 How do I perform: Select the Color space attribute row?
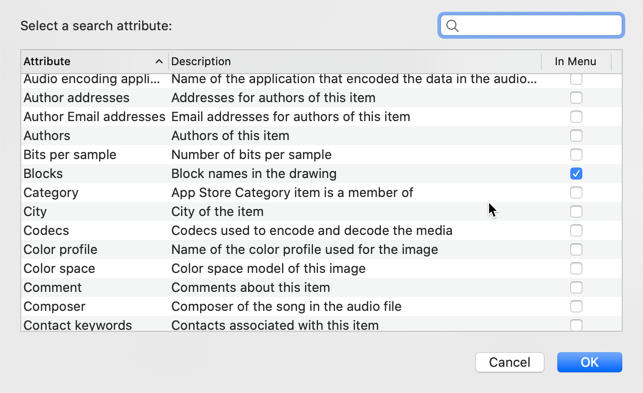pos(322,268)
